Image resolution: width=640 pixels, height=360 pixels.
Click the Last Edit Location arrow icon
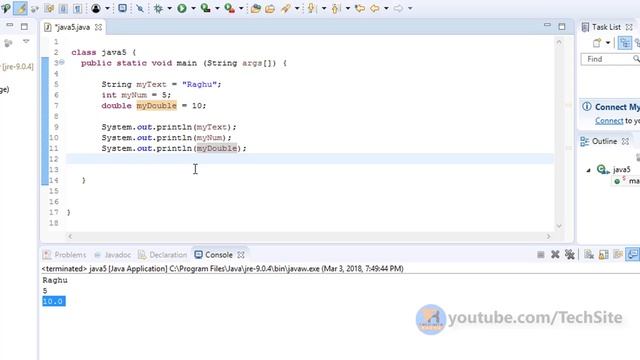(x=360, y=8)
